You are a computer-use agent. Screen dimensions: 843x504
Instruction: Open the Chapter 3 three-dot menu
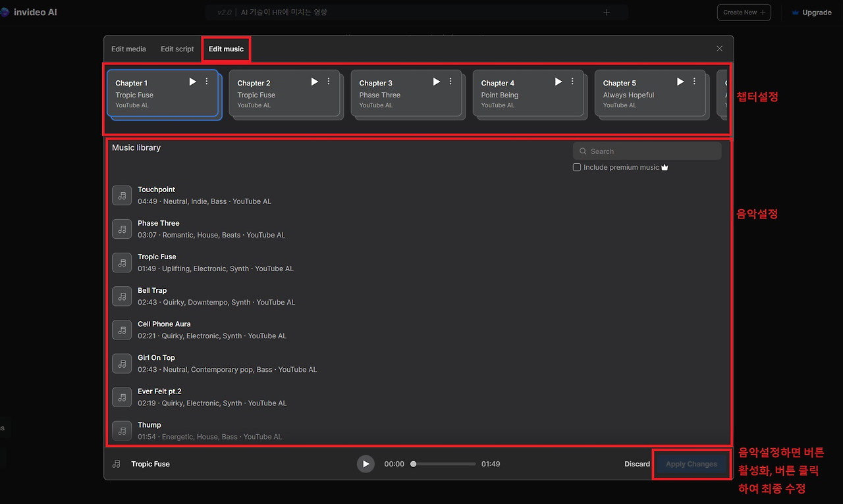450,82
